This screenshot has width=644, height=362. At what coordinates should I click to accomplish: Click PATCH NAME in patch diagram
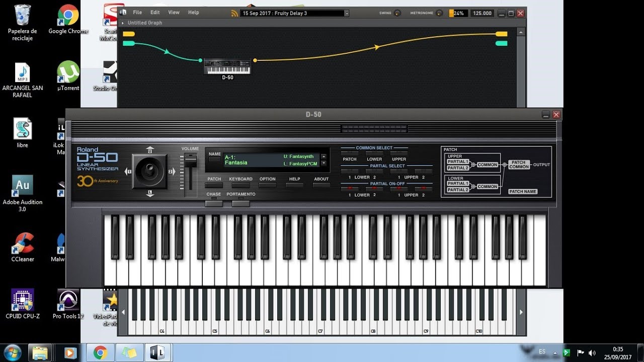pos(523,192)
